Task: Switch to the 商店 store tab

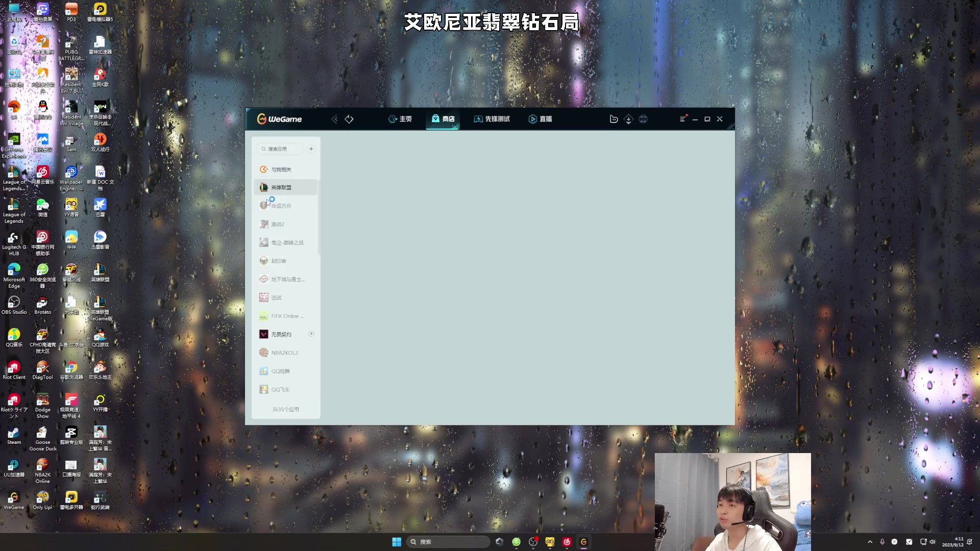Action: 443,119
